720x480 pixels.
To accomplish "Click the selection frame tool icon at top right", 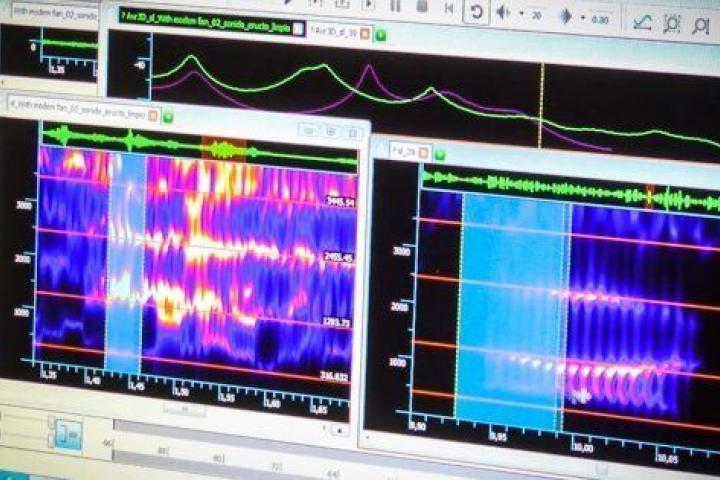I will [673, 23].
